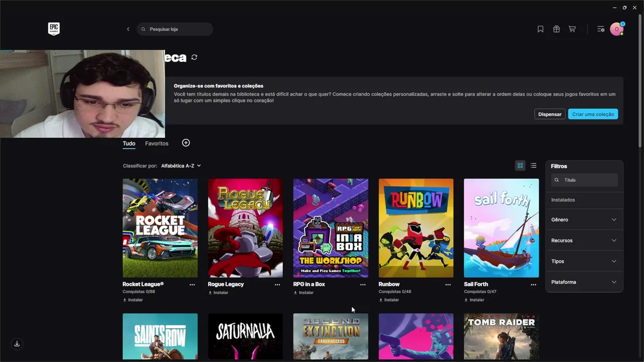Minimize the Epic Games Launcher window
The image size is (644, 362).
(615, 8)
